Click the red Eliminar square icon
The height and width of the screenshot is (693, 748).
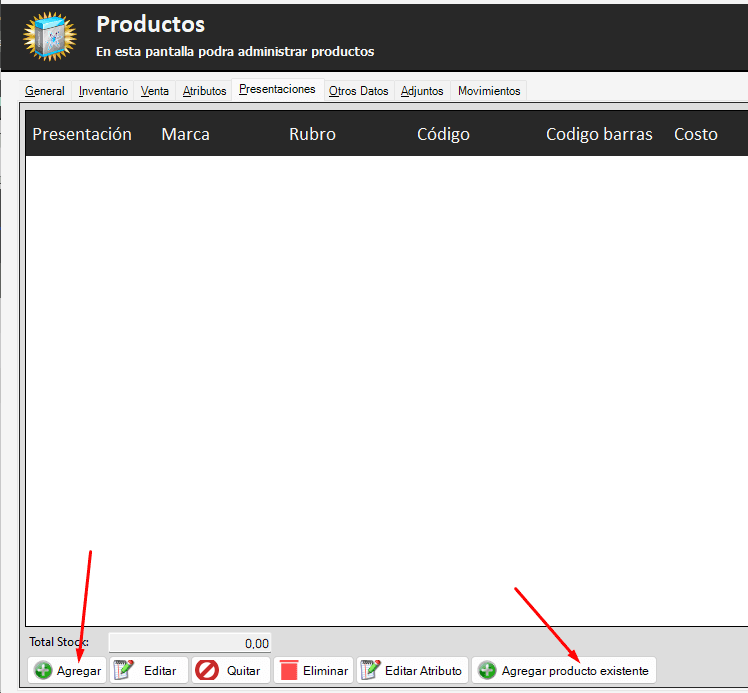point(288,671)
